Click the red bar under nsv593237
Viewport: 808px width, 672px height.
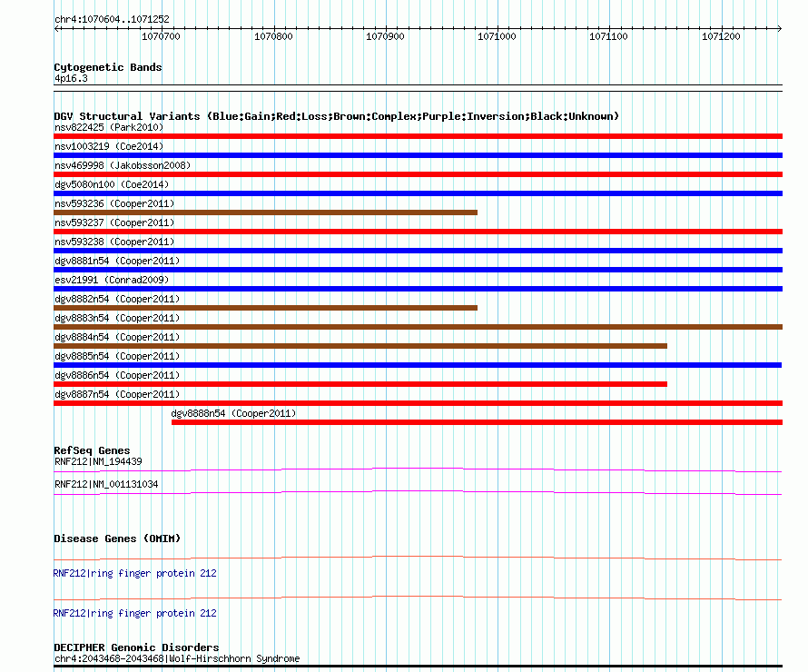click(x=418, y=232)
